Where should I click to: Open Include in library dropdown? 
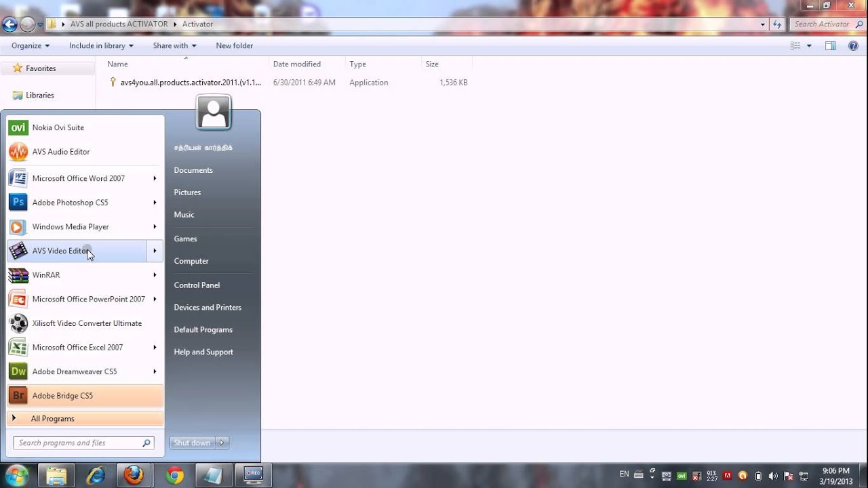tap(101, 45)
